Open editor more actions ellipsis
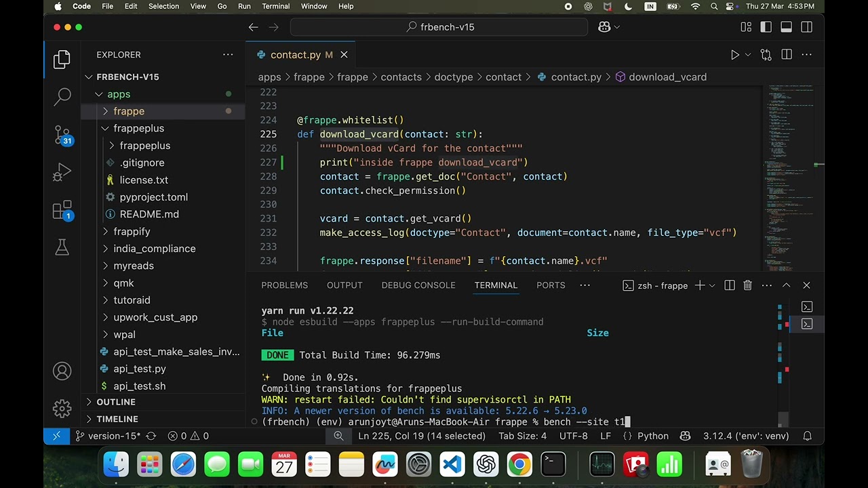The height and width of the screenshot is (488, 868). point(807,55)
